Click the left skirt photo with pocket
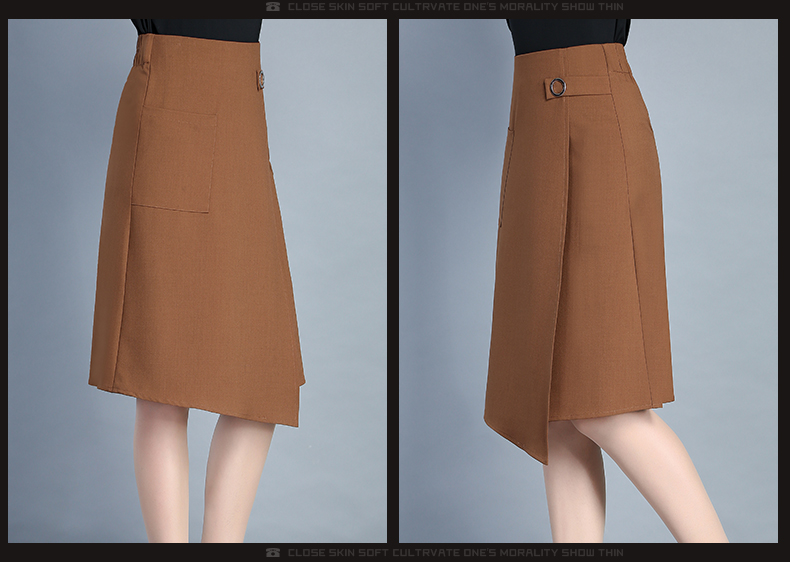This screenshot has height=562, width=790. [x=197, y=281]
